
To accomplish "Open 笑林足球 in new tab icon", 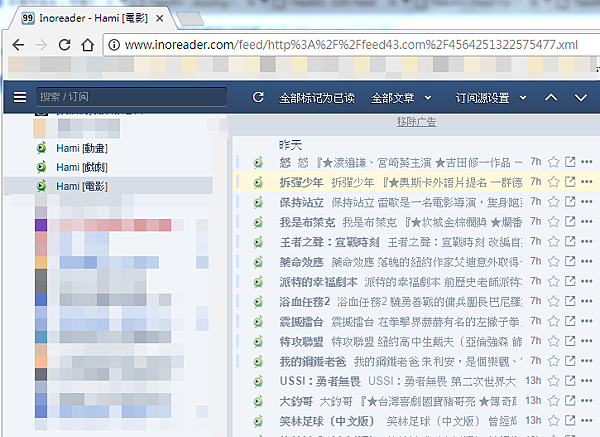I will 570,421.
